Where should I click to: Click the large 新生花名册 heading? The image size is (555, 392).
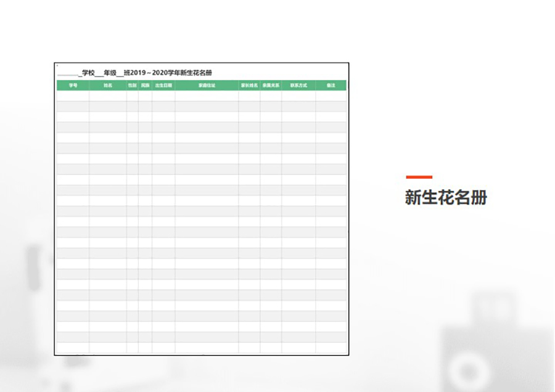click(446, 197)
